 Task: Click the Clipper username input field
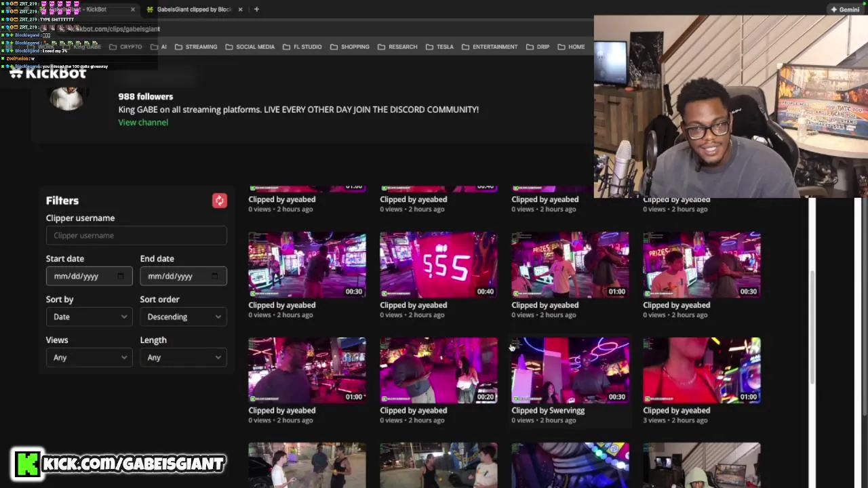point(136,235)
